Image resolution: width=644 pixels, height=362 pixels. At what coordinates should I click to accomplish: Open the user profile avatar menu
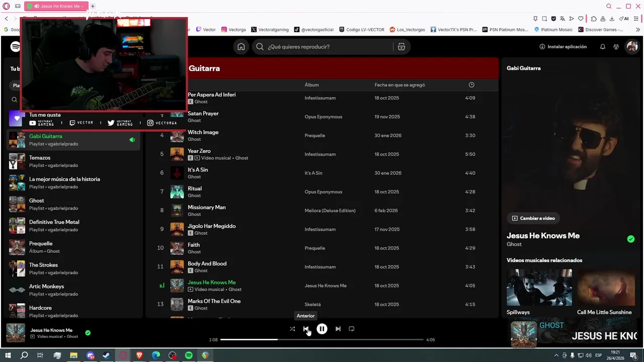631,47
